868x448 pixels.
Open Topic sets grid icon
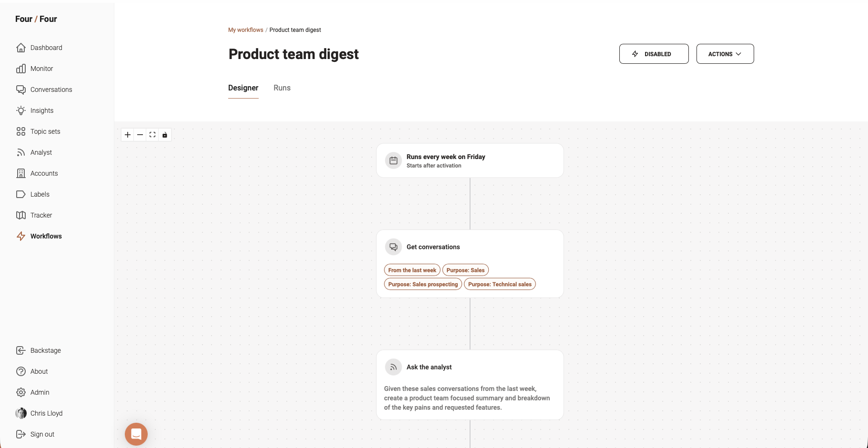[x=21, y=131]
